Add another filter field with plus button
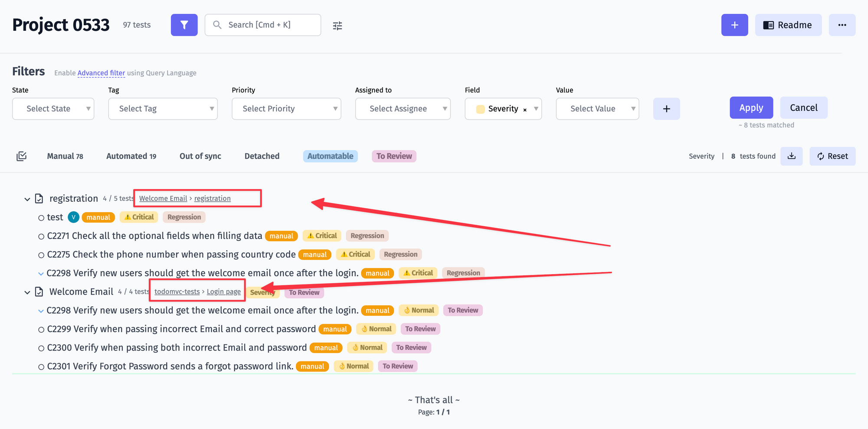This screenshot has width=868, height=429. click(x=666, y=108)
